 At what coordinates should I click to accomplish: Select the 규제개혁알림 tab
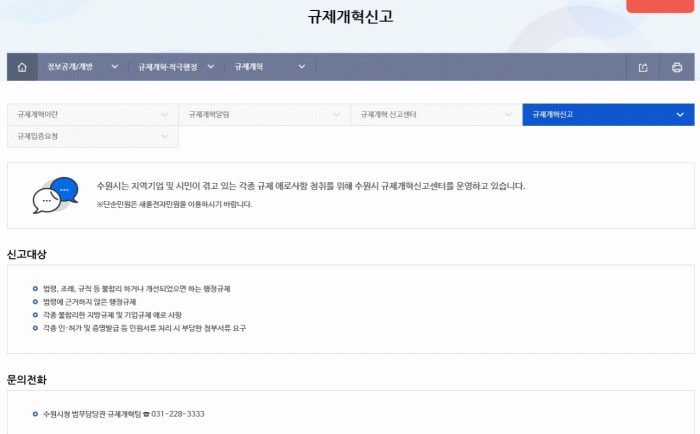[x=264, y=115]
